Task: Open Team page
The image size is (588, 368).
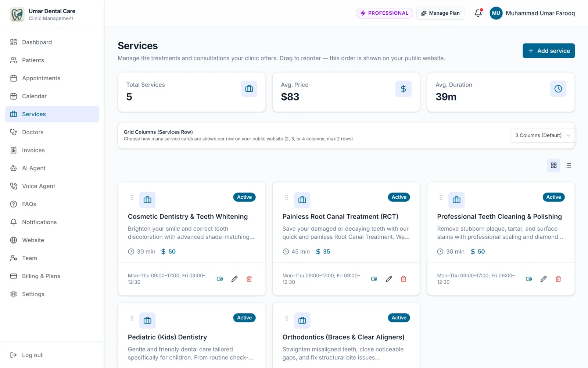Action: [52, 258]
